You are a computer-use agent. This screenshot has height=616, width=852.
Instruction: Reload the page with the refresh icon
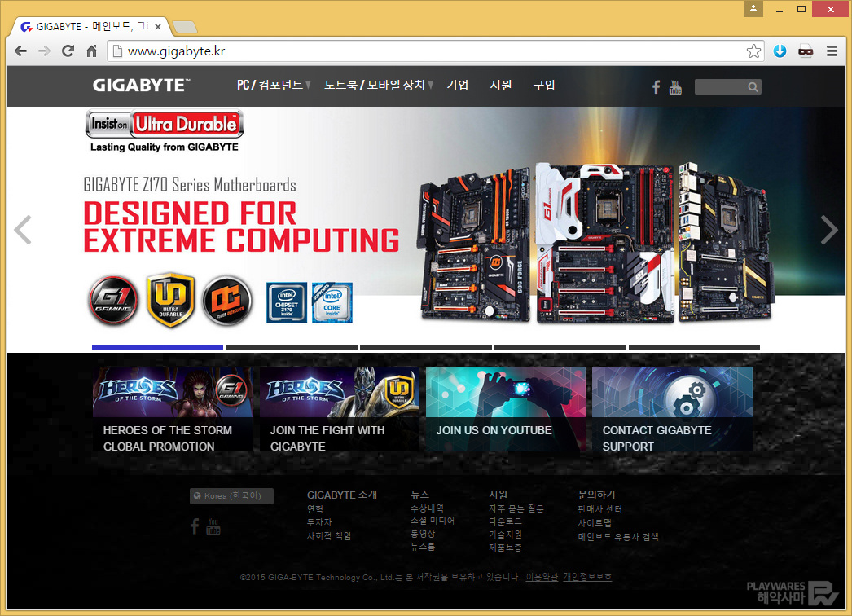pos(68,51)
